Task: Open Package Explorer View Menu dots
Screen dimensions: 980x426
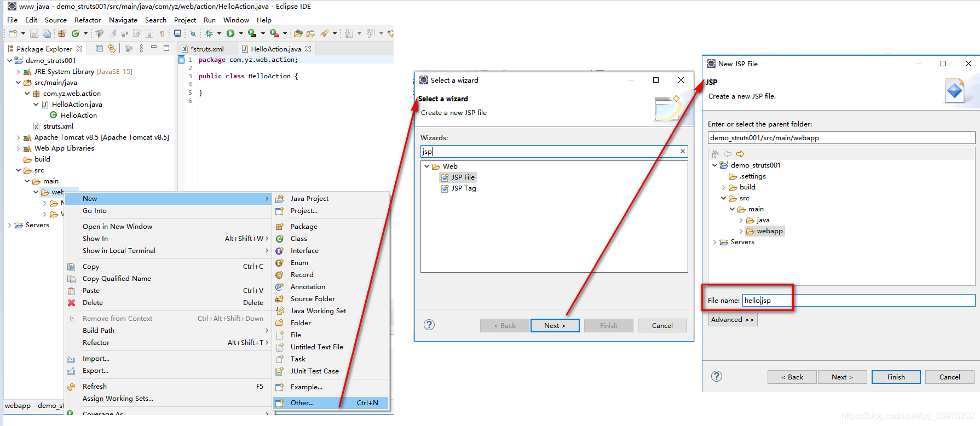Action: 141,49
